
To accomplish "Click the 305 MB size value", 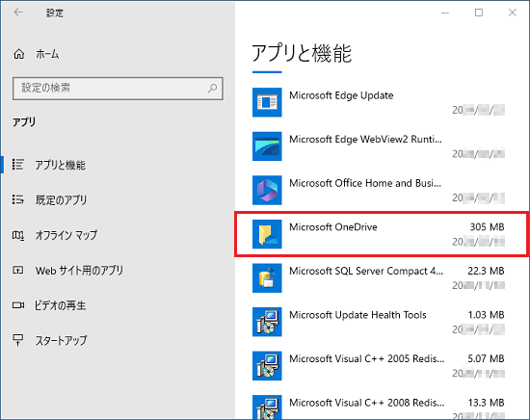I will tap(487, 227).
